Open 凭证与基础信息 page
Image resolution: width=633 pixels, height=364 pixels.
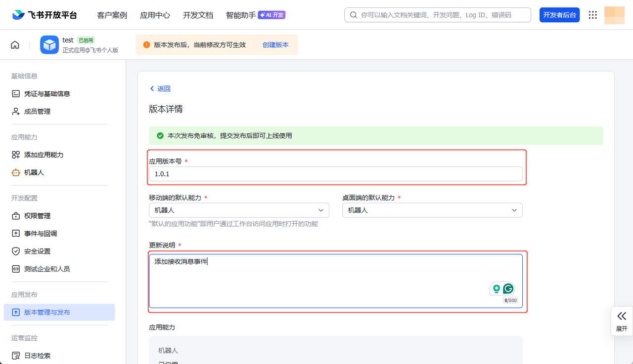(x=47, y=94)
